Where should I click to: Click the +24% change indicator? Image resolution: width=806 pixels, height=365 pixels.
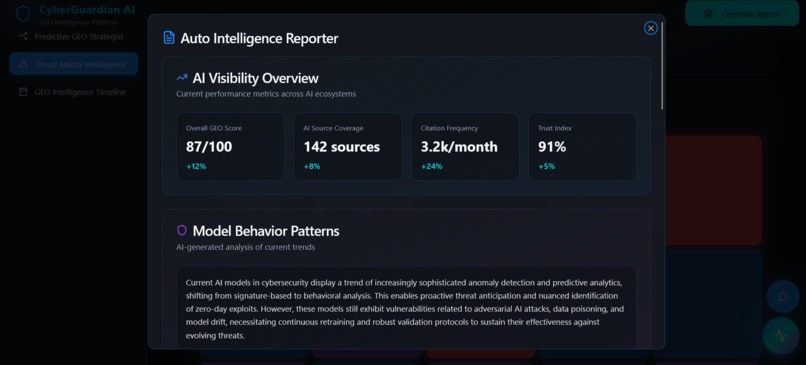(431, 167)
